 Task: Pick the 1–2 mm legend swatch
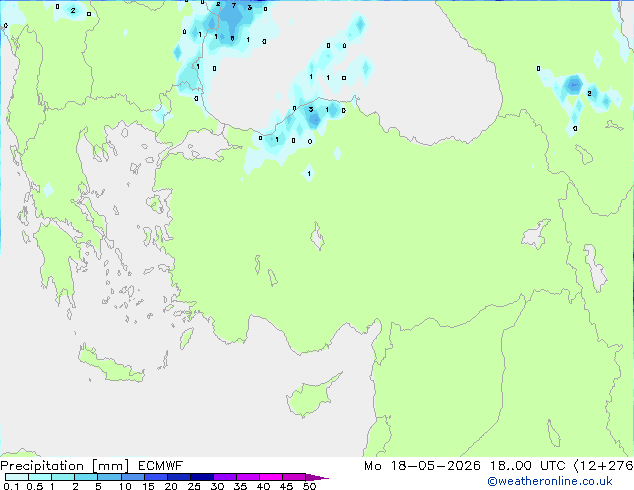(x=63, y=477)
